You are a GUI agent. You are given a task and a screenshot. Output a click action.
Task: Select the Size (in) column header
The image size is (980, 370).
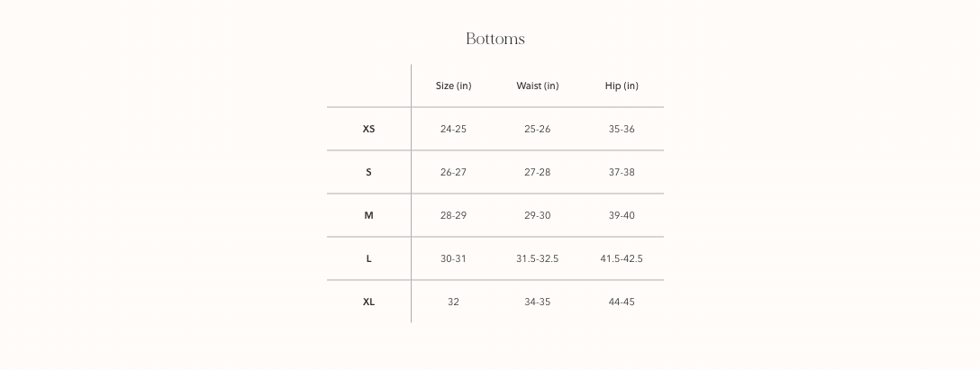tap(453, 86)
